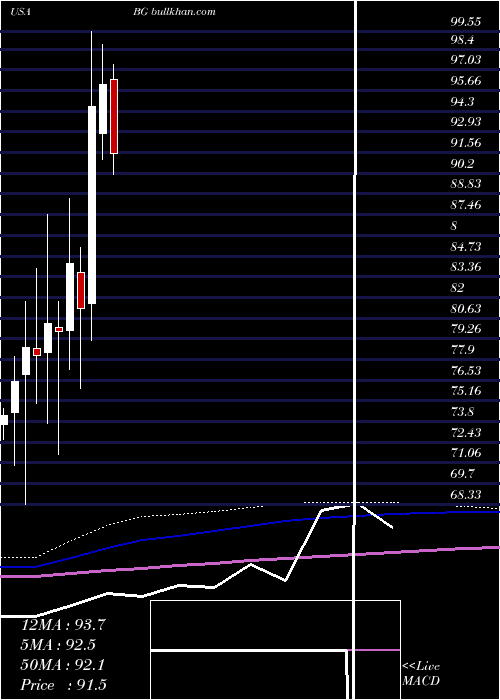
Task: Click the 95.66 price axis label
Action: tap(466, 81)
